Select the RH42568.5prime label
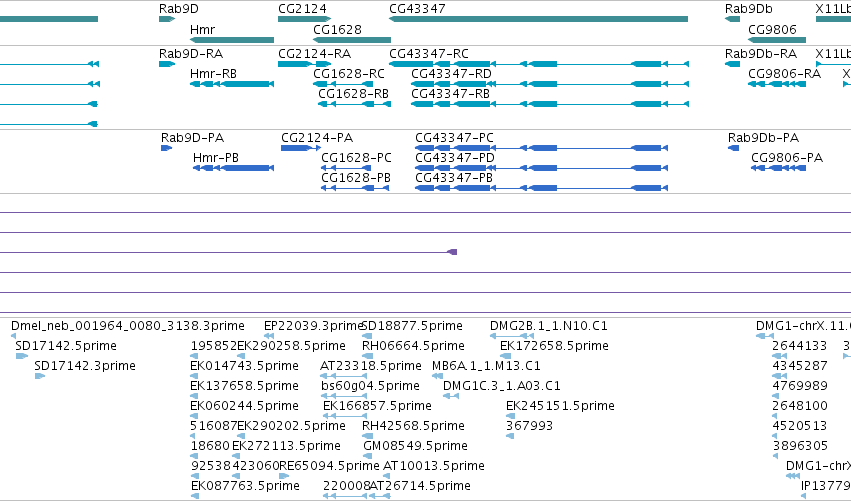The width and height of the screenshot is (851, 501). pos(413,426)
